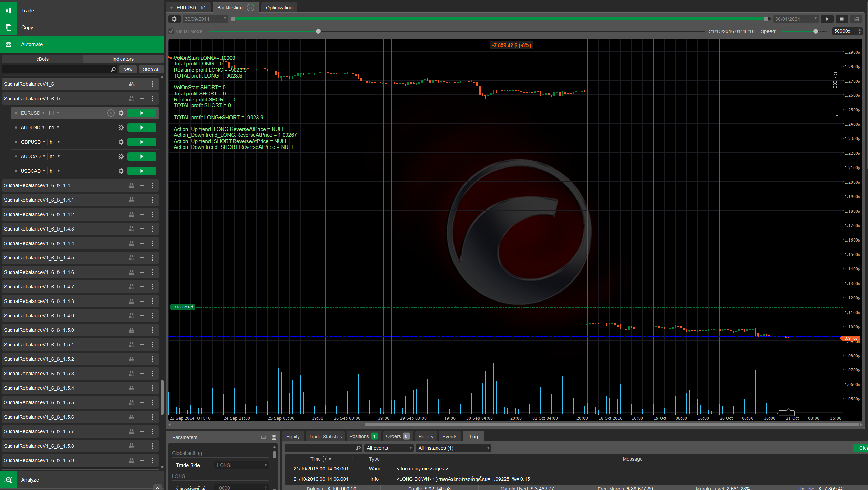Add instance to SuchatRebalanceV1_6_fx
The image size is (868, 490).
[142, 99]
